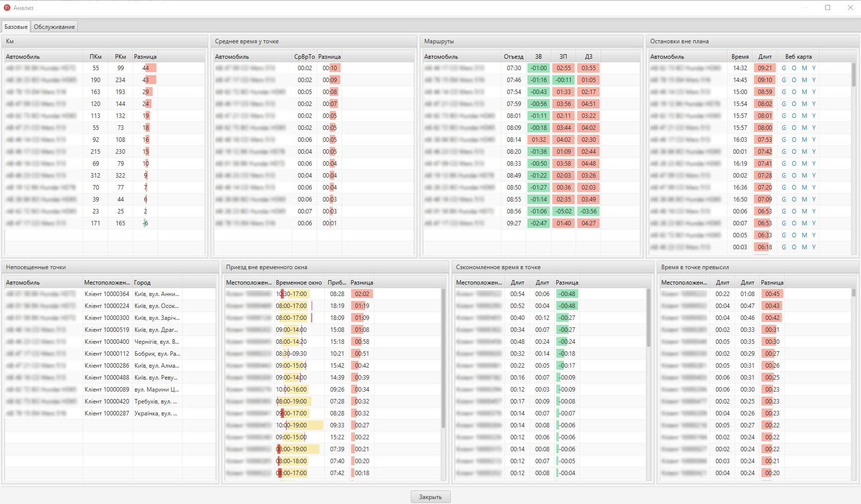Click the Веб карта column header

[798, 57]
